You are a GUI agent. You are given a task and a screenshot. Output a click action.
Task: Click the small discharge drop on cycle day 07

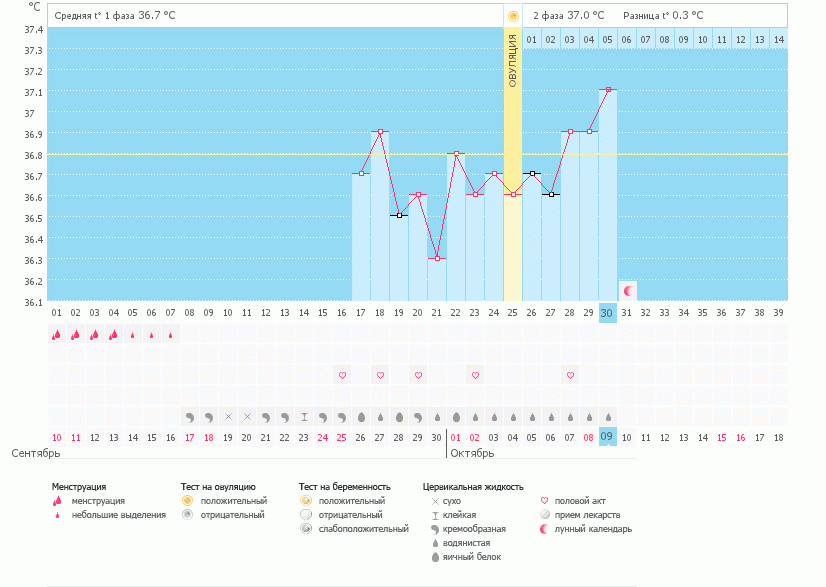coord(171,335)
